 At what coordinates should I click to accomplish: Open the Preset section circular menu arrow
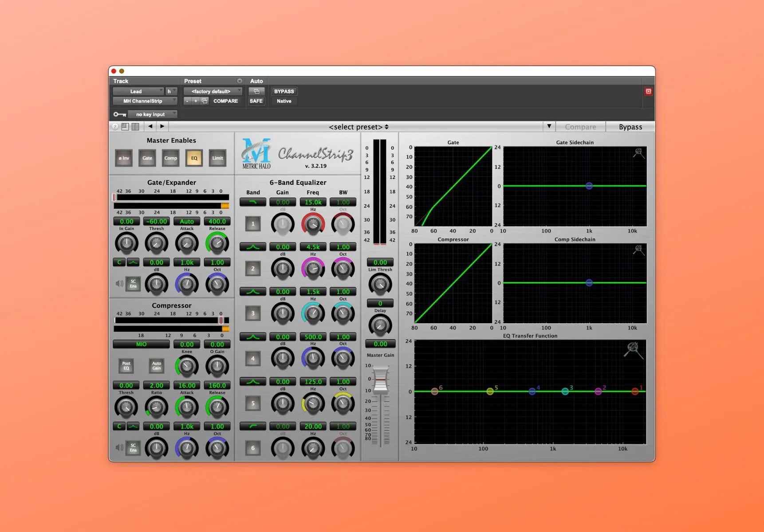coord(240,81)
